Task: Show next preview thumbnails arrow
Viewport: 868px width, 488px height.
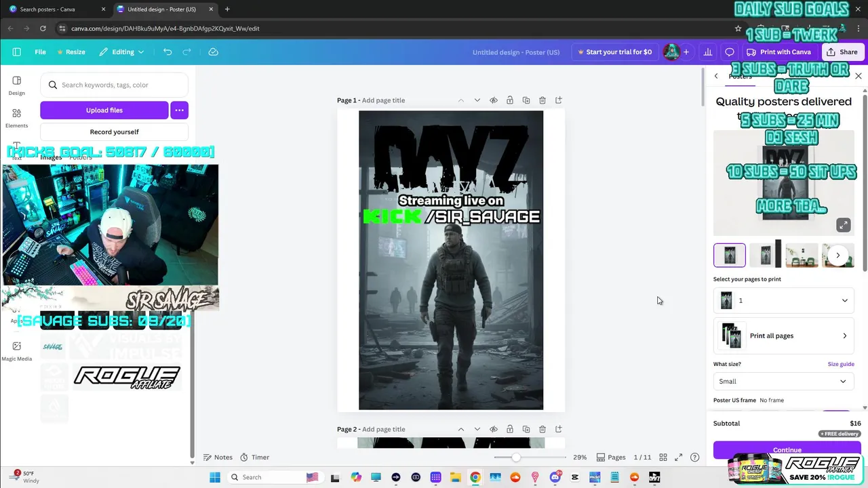Action: click(x=838, y=256)
